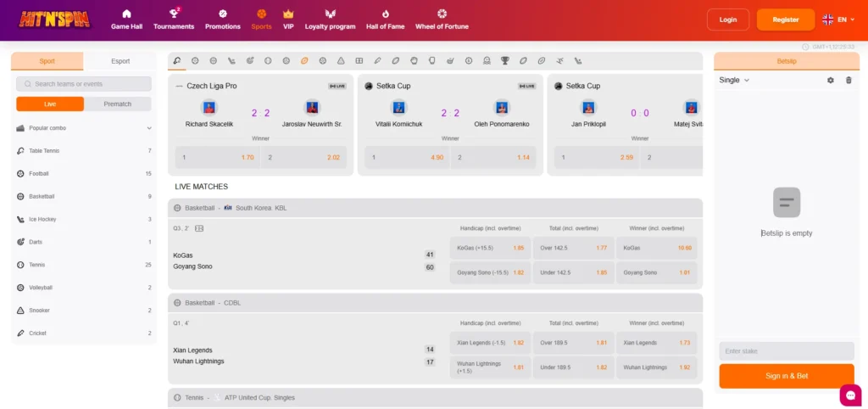
Task: Bet on Vitalii Korniichuk at 4.90
Action: [407, 157]
